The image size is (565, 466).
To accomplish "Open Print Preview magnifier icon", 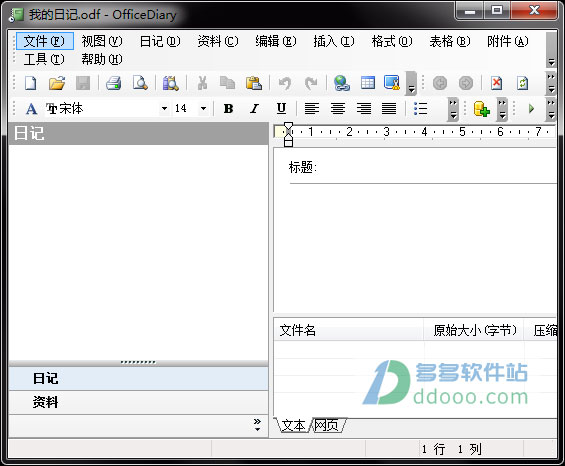I will point(140,83).
